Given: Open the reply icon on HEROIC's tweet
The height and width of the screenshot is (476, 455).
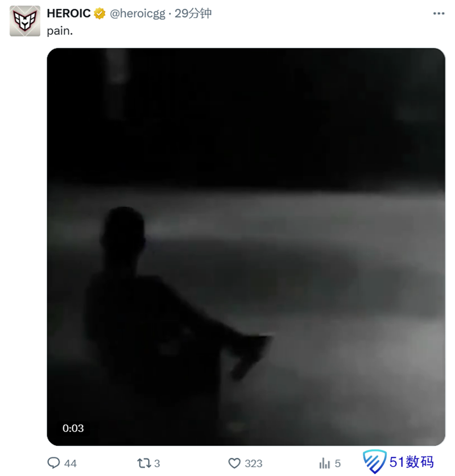Looking at the screenshot, I should pos(53,463).
